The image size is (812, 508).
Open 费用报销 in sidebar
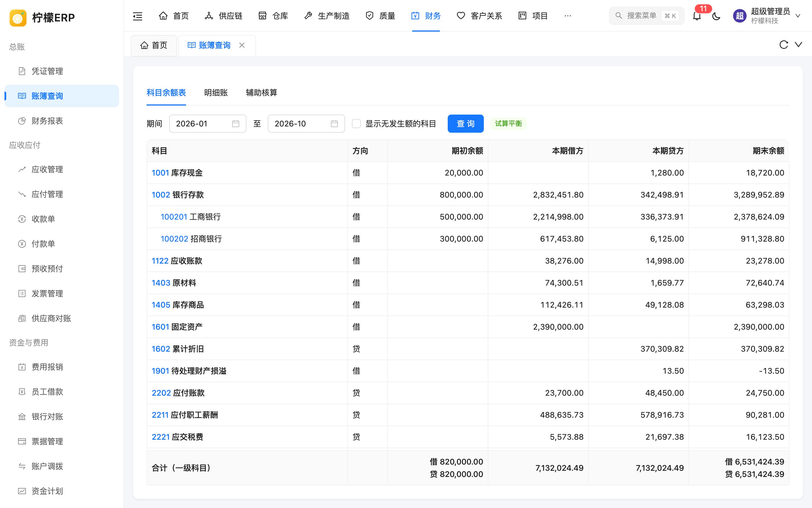point(62,367)
